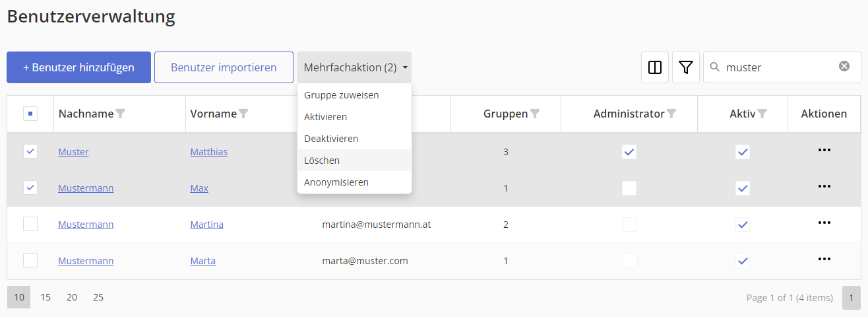Open Administrator column filter icon
Viewport: 868px width, 317px height.
tap(671, 114)
